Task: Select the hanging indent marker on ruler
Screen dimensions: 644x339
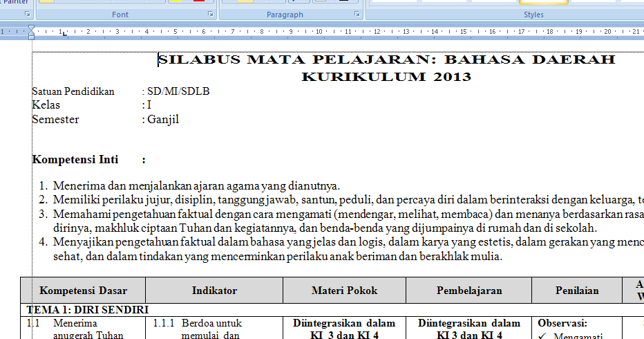Action: point(31,34)
